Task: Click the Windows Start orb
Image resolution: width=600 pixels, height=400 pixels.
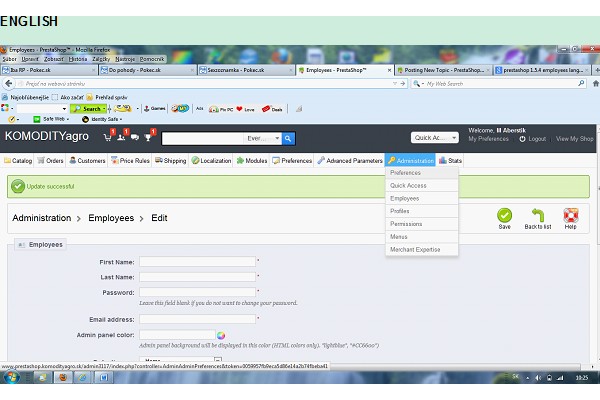Action: click(x=11, y=377)
